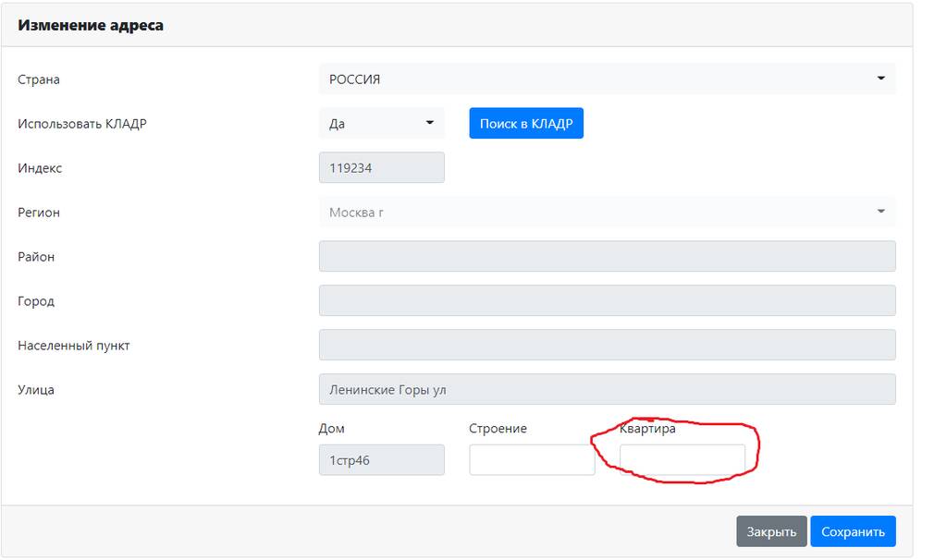Click the Регион label
The width and height of the screenshot is (947, 560).
(39, 213)
